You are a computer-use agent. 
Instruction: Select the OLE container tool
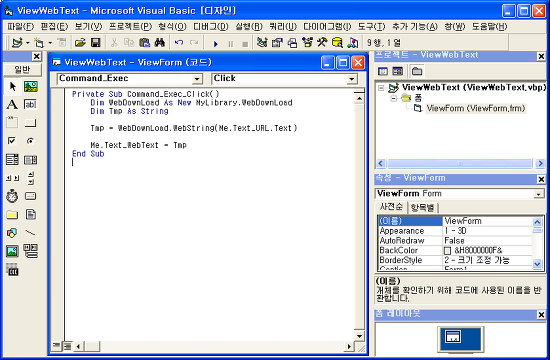pos(12,269)
